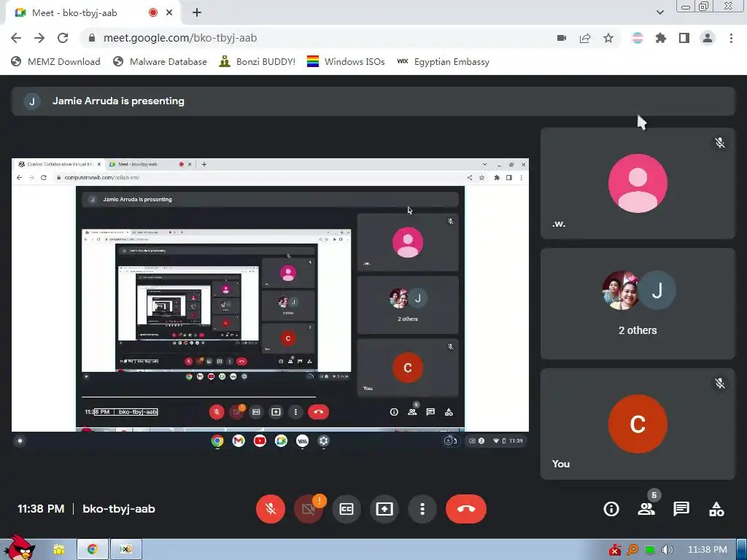Unmute the microphone in the Meet controls
This screenshot has width=747, height=560.
(271, 508)
